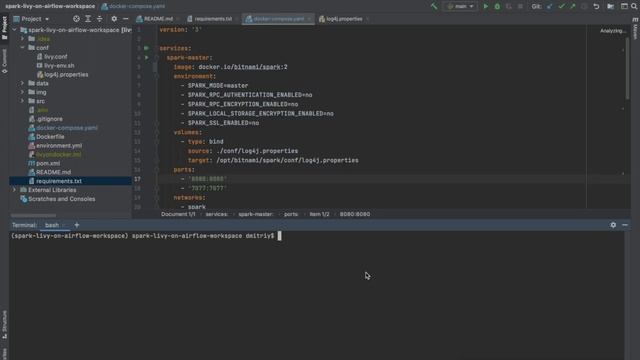
Task: Hide the Terminal panel with minus icon
Action: (x=625, y=225)
